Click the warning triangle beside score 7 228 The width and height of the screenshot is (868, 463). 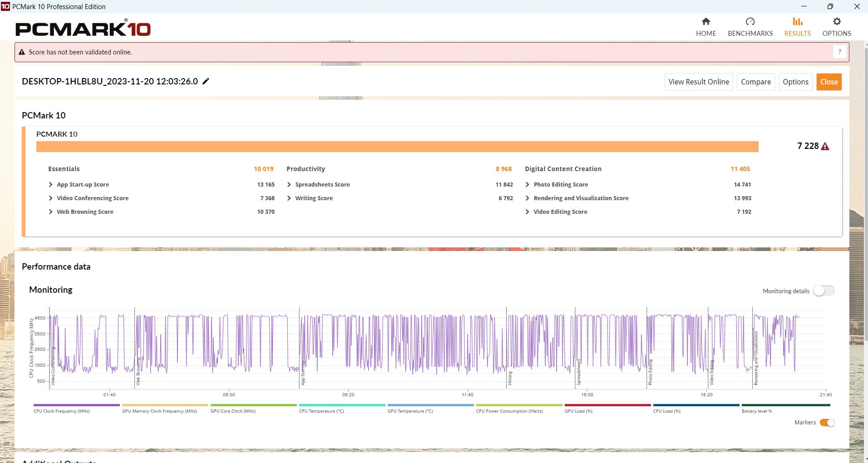(x=825, y=146)
